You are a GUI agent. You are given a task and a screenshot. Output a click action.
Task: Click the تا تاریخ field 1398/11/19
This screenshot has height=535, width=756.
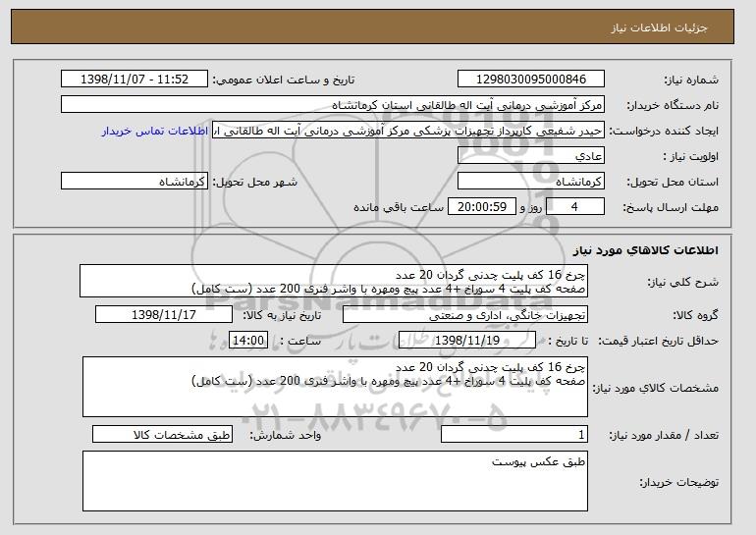click(467, 341)
